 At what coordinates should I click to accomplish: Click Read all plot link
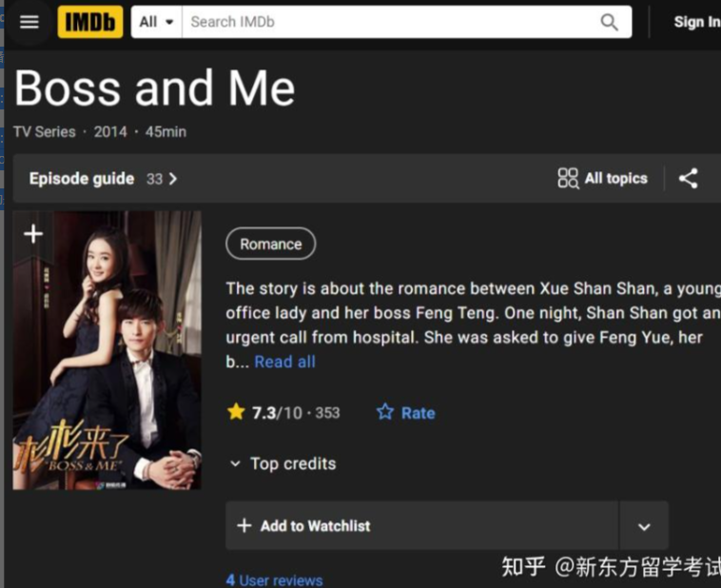pos(285,362)
